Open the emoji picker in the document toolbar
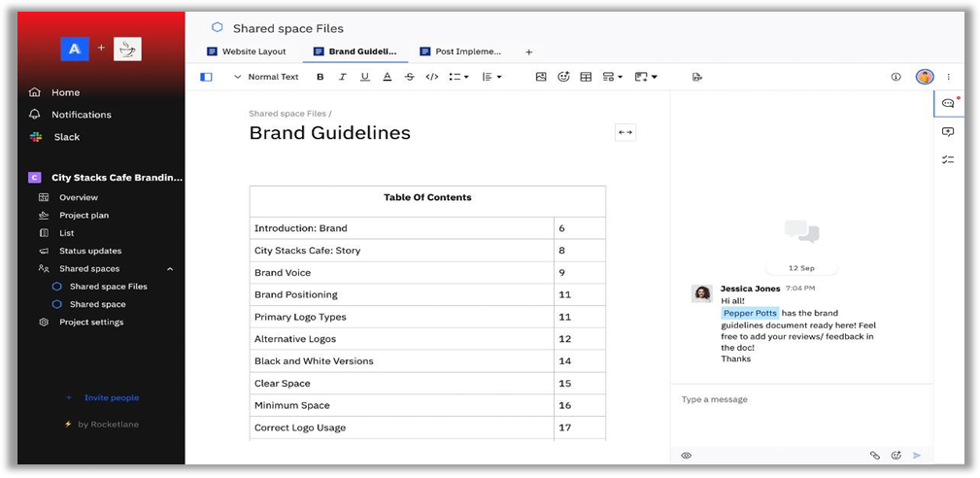Image resolution: width=980 pixels, height=478 pixels. coord(563,77)
